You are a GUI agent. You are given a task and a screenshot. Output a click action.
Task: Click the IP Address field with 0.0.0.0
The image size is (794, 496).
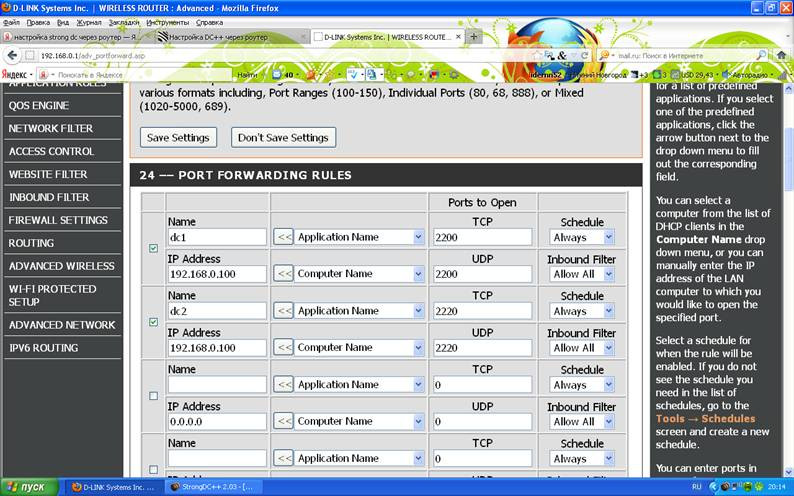(x=217, y=421)
